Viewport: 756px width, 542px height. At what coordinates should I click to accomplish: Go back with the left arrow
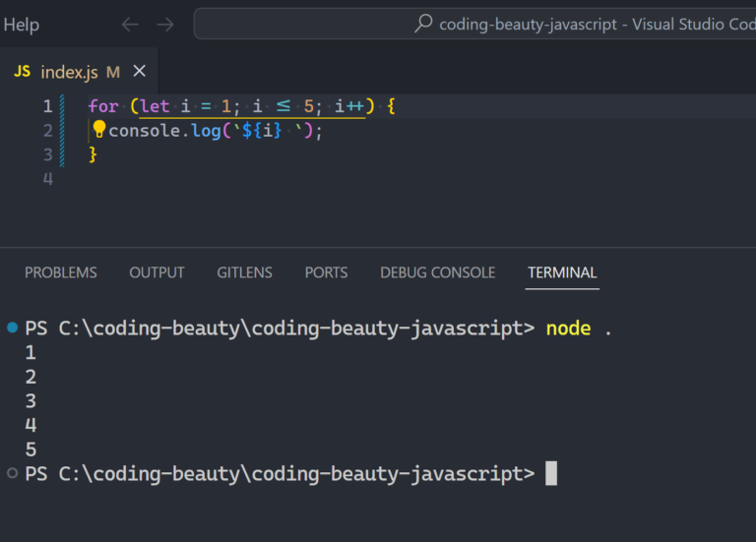coord(130,24)
